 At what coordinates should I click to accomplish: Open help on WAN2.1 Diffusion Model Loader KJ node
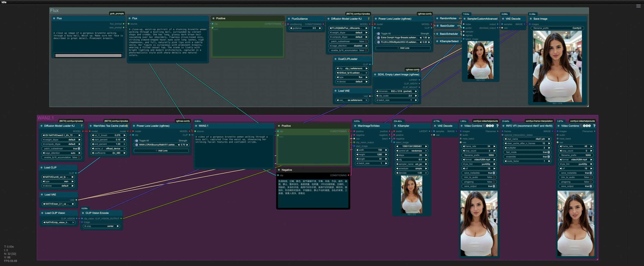click(82, 126)
